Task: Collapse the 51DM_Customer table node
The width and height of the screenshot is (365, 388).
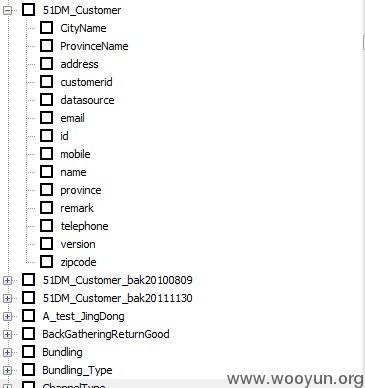Action: [7, 10]
